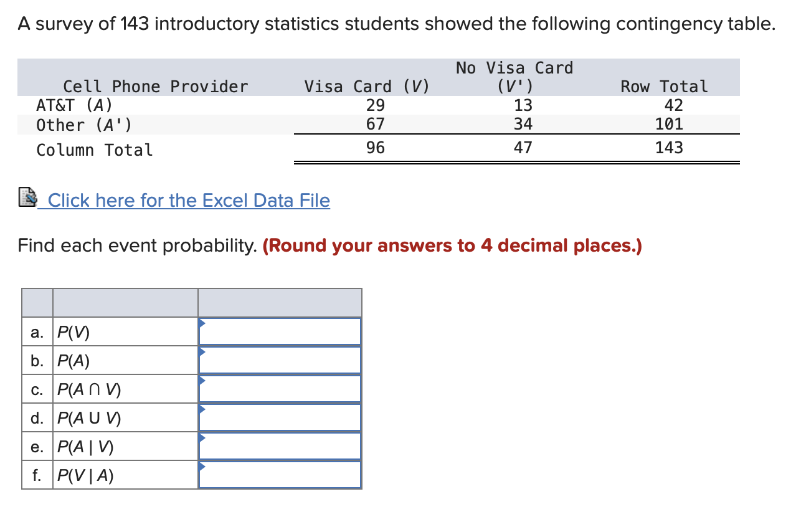Select the triangle marker for P(V | A)
Image resolution: width=796 pixels, height=532 pixels.
coord(202,466)
